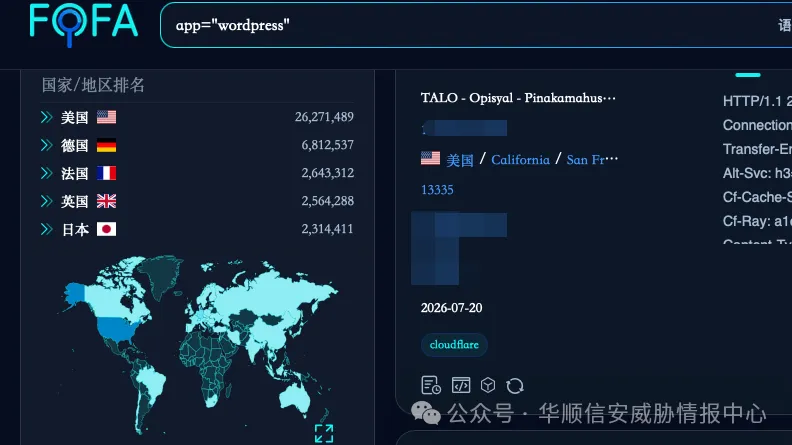Click the FOFA logo
The width and height of the screenshot is (792, 445).
(83, 24)
